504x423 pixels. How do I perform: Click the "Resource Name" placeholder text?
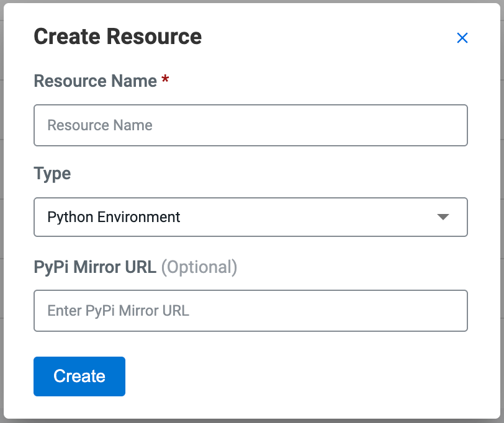click(x=100, y=125)
